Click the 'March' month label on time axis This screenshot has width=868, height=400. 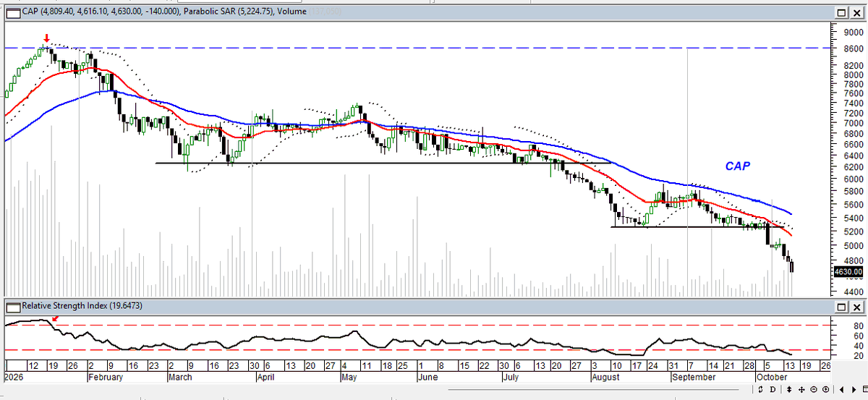click(182, 378)
